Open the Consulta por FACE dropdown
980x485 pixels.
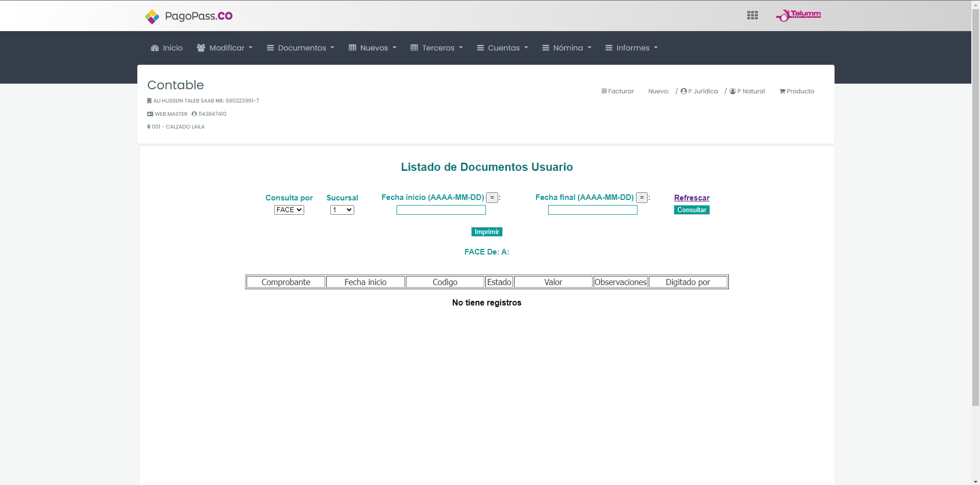click(x=289, y=210)
